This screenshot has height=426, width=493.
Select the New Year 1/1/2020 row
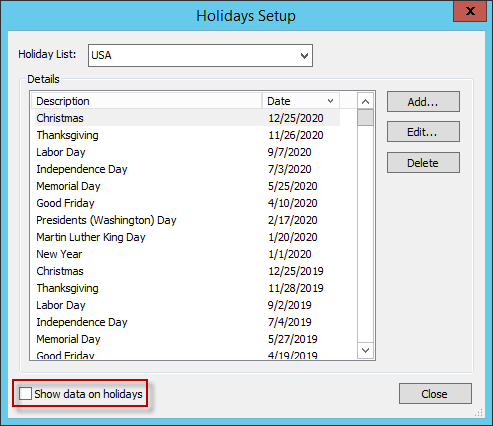click(x=187, y=254)
